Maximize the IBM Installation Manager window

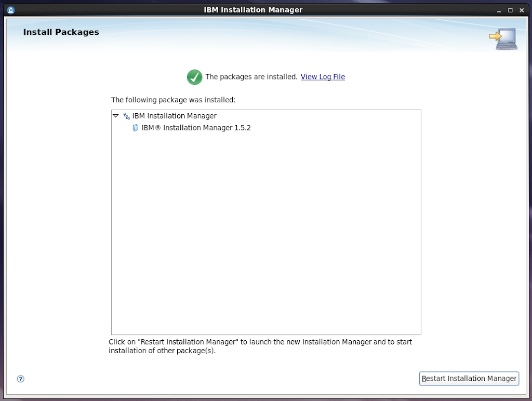[x=510, y=10]
